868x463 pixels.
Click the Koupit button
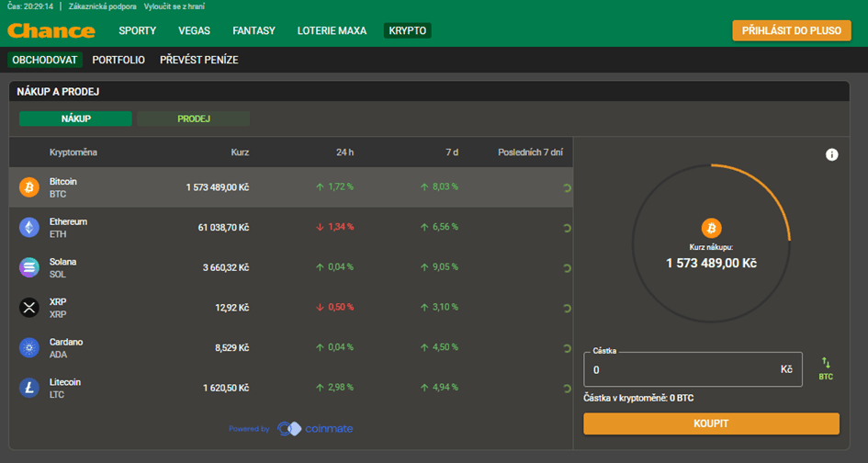[711, 423]
